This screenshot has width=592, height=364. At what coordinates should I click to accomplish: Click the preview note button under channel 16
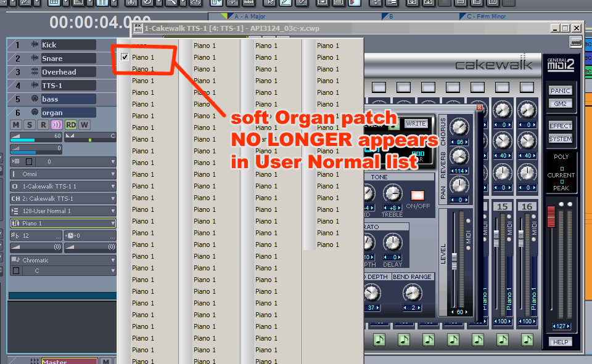coord(527,339)
